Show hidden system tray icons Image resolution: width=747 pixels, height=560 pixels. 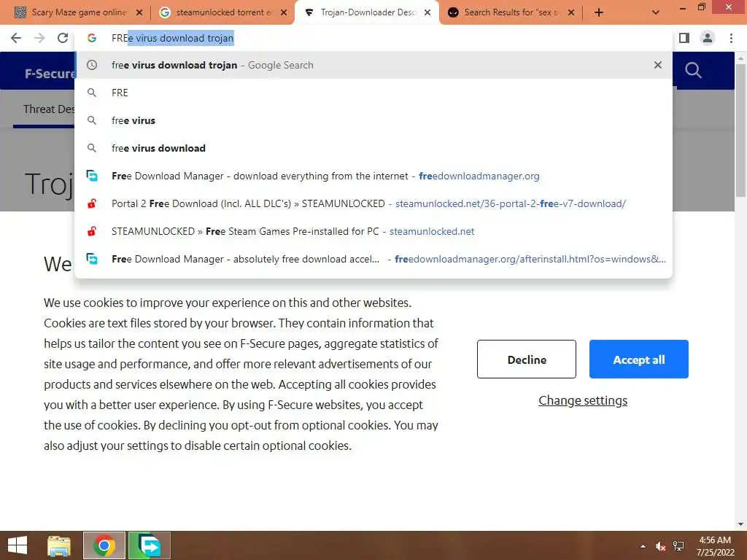643,546
